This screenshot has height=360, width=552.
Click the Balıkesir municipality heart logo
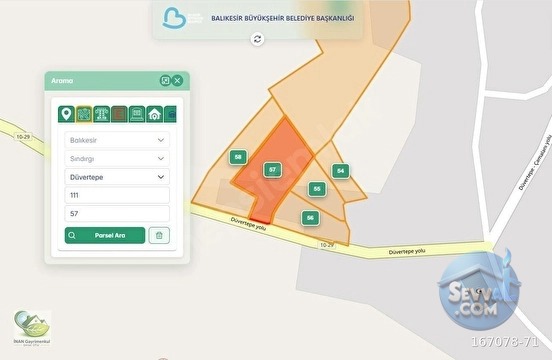click(174, 18)
